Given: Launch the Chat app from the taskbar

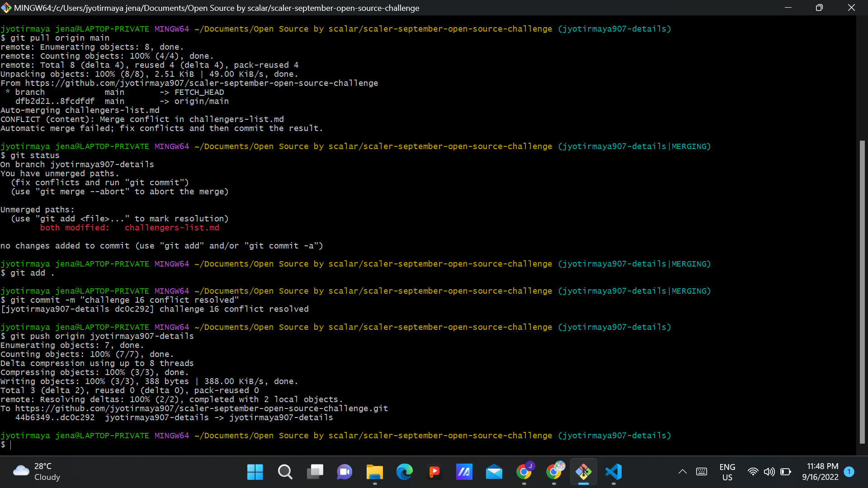Looking at the screenshot, I should point(344,472).
